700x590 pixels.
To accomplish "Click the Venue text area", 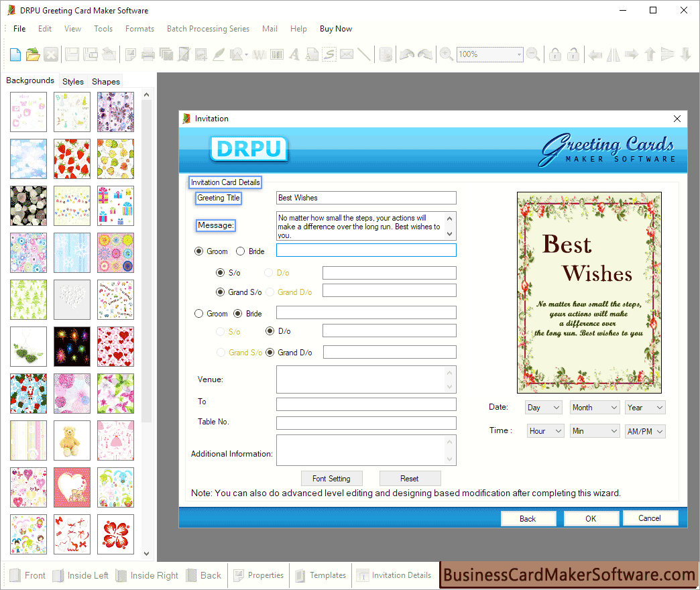I will [x=366, y=379].
